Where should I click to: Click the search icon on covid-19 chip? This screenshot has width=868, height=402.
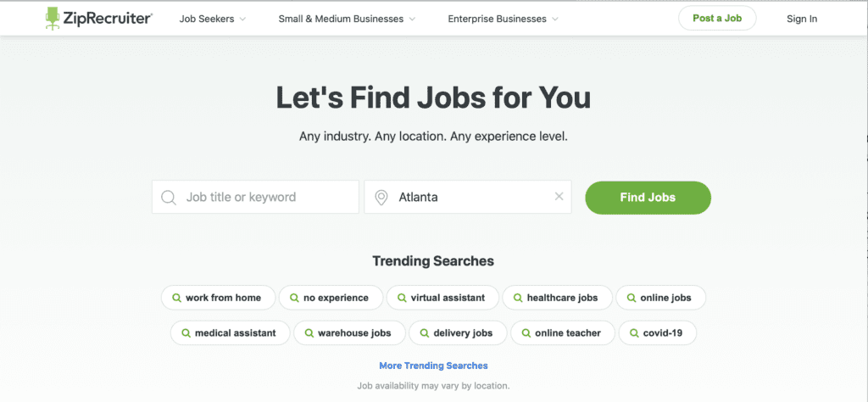click(x=634, y=333)
